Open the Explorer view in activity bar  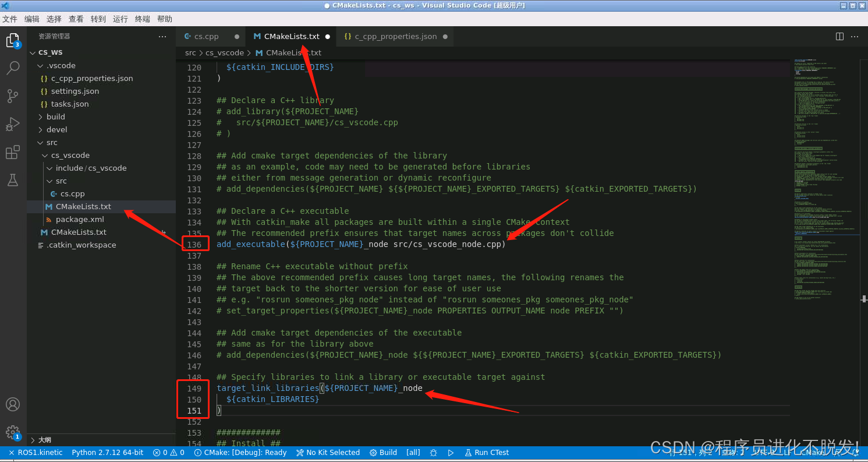point(13,40)
